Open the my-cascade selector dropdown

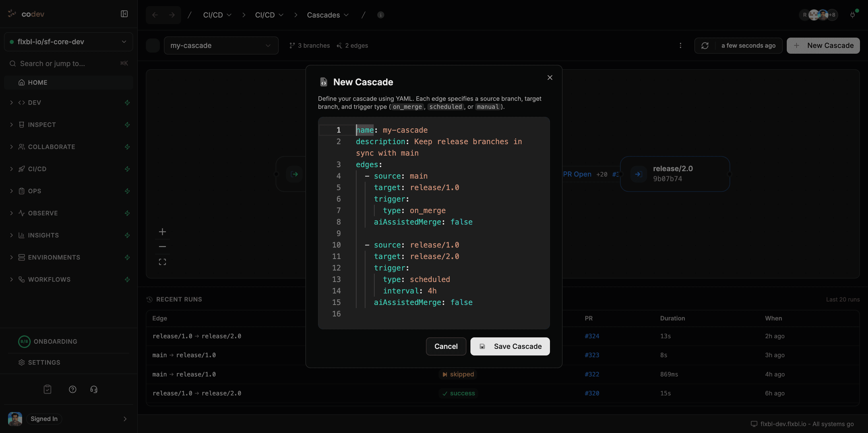pyautogui.click(x=221, y=45)
